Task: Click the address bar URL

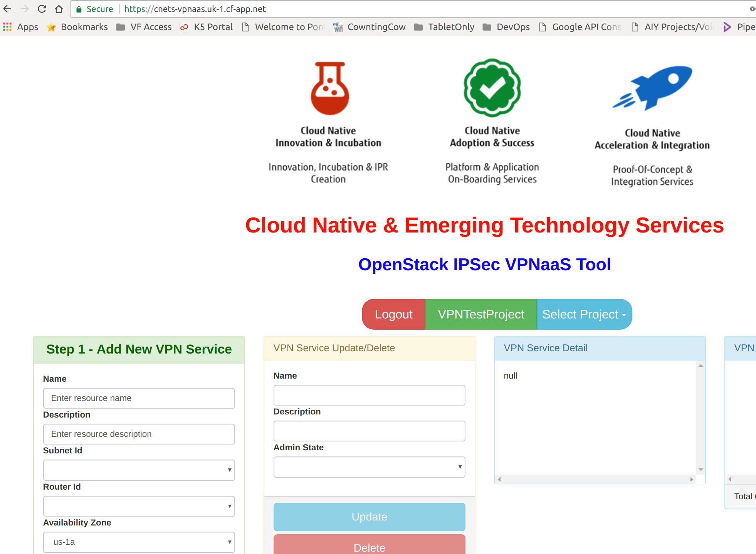Action: 195,9
